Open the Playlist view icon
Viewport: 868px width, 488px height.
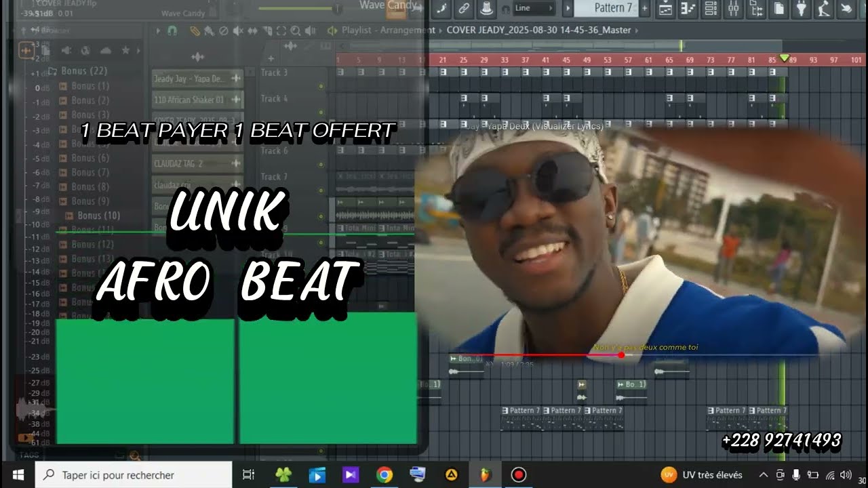point(666,8)
